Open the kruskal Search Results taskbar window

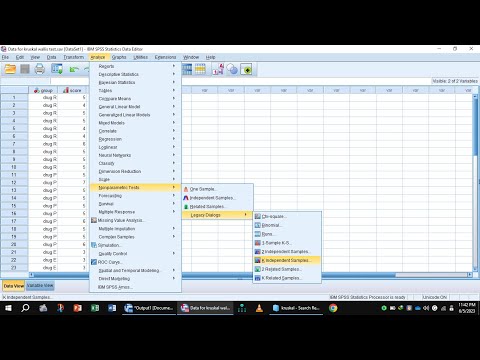point(296,308)
